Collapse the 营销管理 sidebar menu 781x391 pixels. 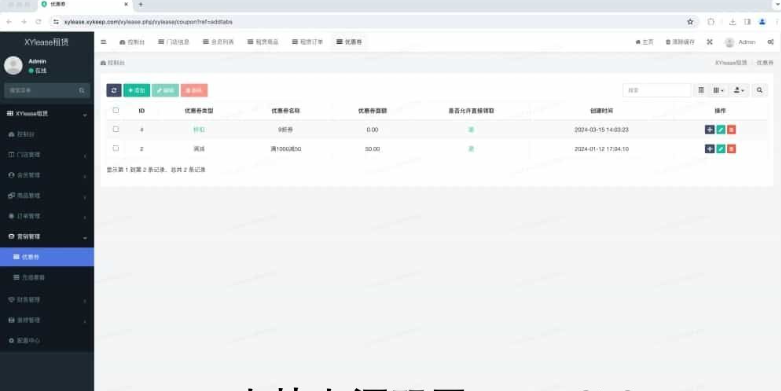tap(47, 237)
